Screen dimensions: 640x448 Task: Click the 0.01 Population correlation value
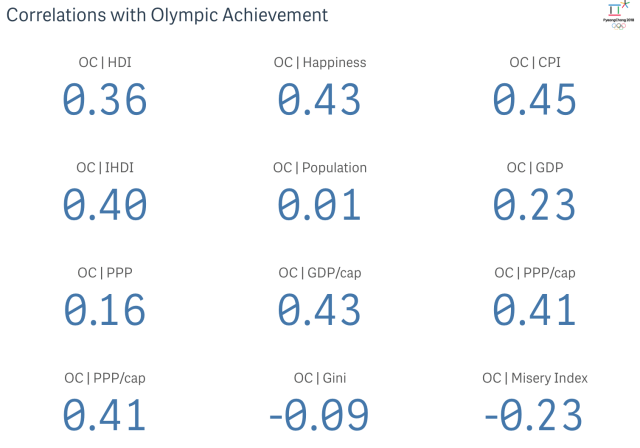pyautogui.click(x=320, y=205)
